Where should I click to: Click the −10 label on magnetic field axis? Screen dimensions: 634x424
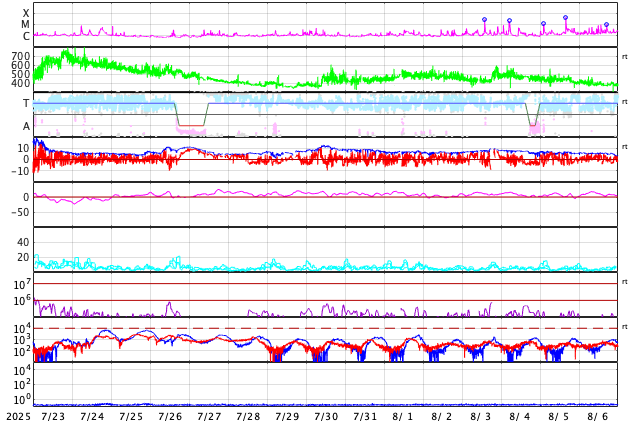21,171
